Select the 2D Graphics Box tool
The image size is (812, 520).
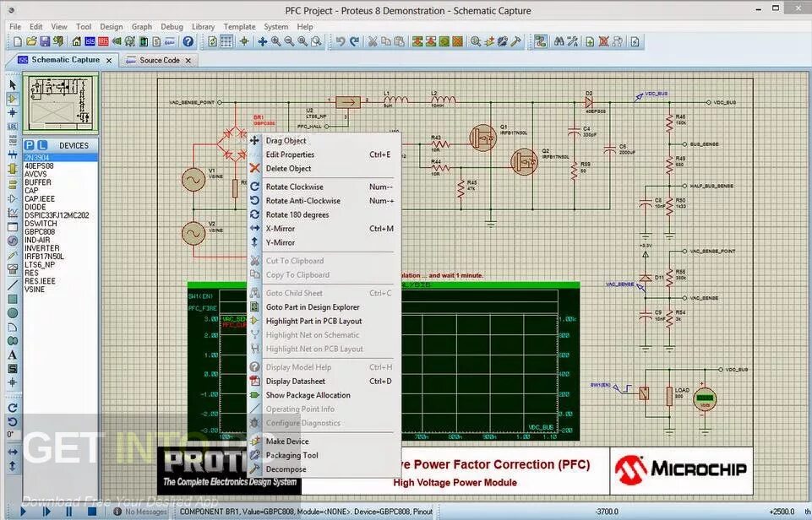coord(13,299)
